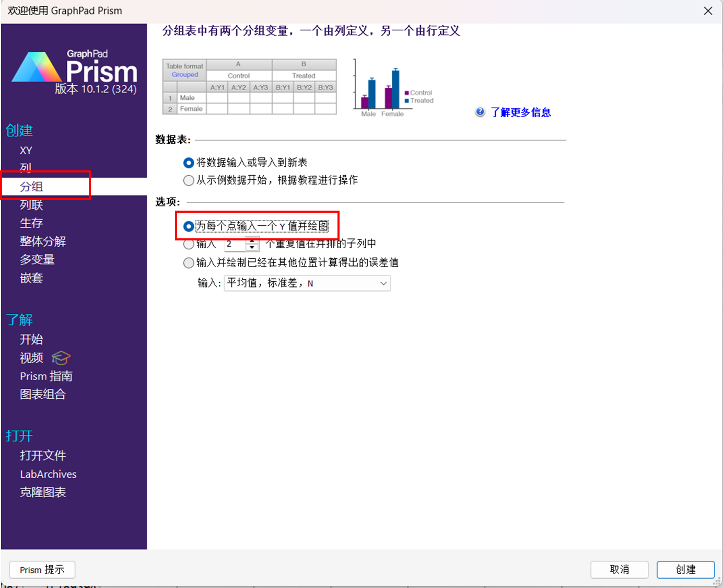Open LabArchives link
The image size is (723, 588).
(48, 474)
